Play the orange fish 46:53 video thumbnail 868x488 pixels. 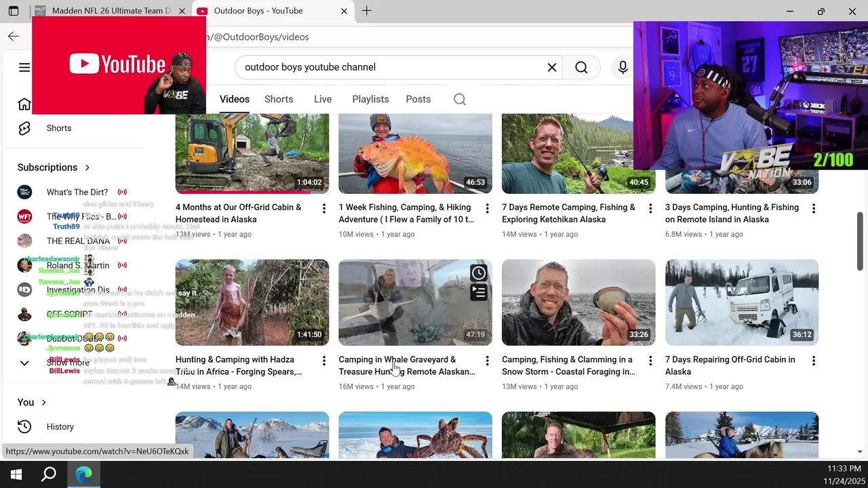click(415, 154)
